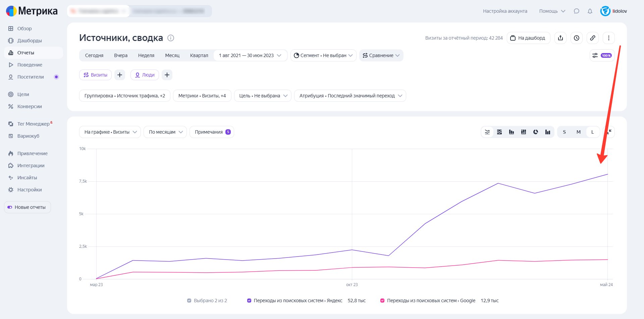This screenshot has height=319, width=644.
Task: Open Конверсии in the sidebar
Action: coord(30,106)
